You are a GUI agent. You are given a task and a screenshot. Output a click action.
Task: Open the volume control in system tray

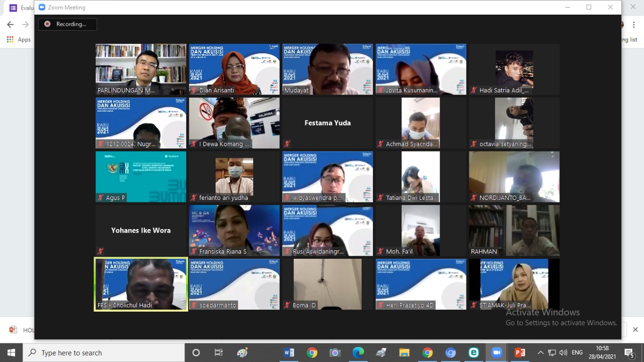coord(563,352)
